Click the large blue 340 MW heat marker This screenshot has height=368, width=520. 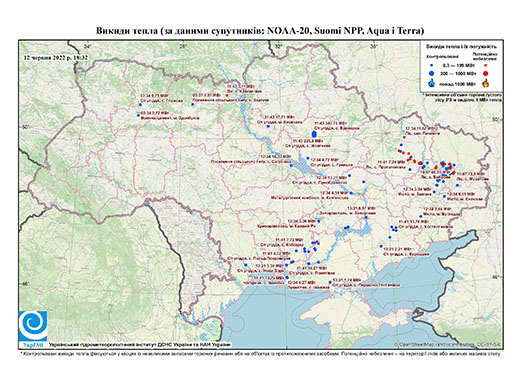[314, 134]
